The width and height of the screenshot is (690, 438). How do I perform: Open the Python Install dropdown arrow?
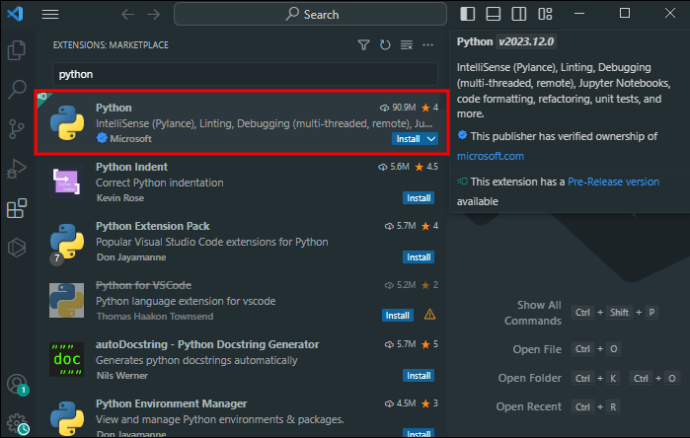coord(431,139)
